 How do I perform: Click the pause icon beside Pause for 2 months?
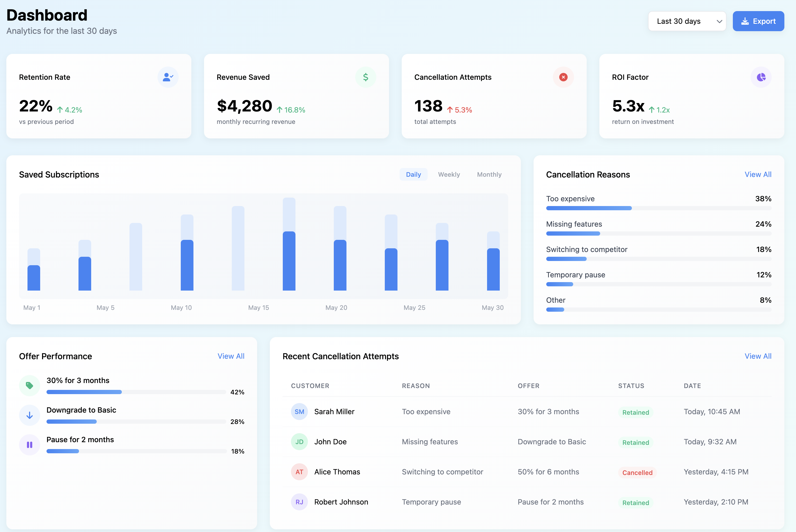(30, 445)
